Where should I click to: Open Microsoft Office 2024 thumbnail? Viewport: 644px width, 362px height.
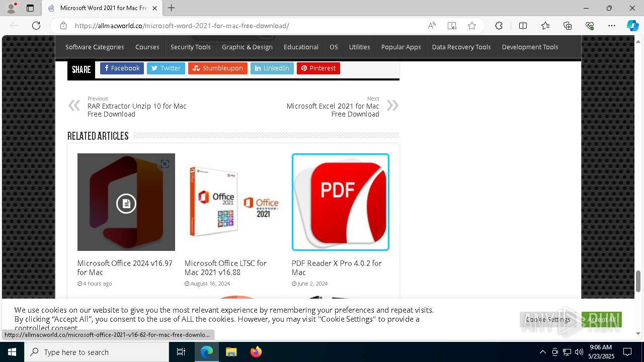(126, 202)
